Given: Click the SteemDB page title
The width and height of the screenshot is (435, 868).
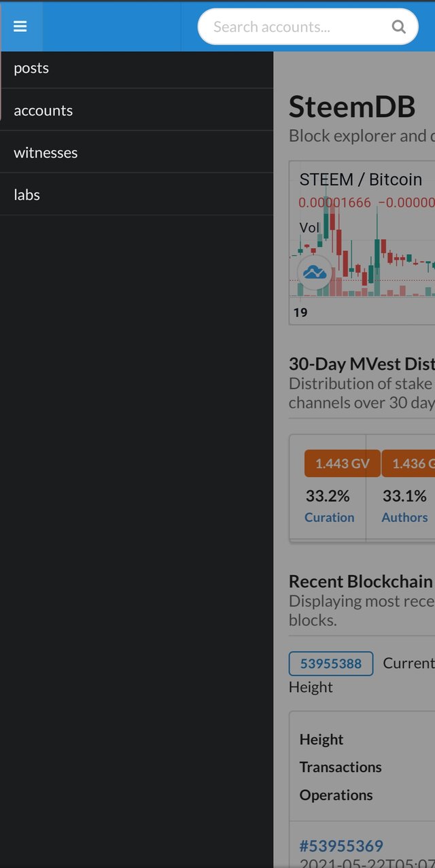Looking at the screenshot, I should (x=351, y=107).
